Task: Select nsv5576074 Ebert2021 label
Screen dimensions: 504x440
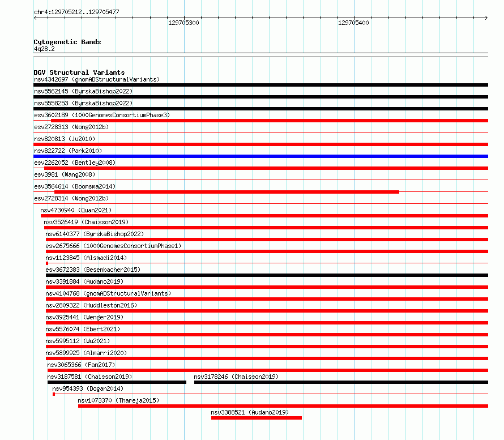Action: tap(83, 329)
